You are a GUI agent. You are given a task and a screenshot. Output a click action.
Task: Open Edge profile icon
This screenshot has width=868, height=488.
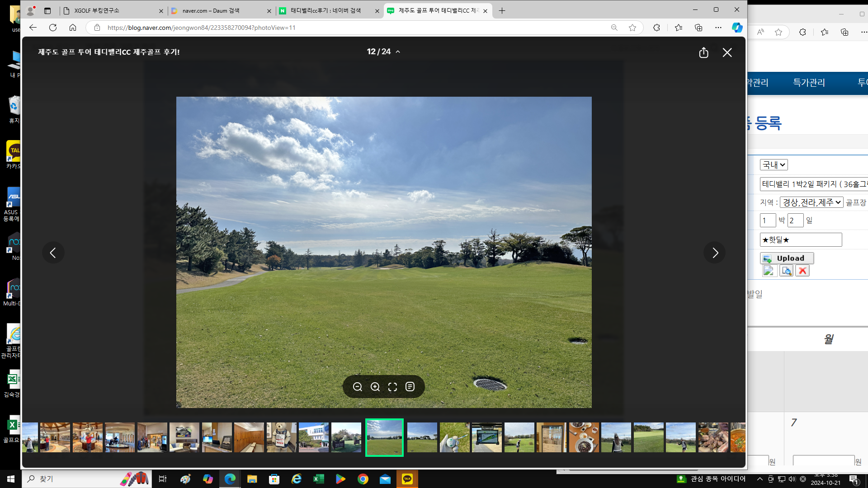click(x=30, y=11)
